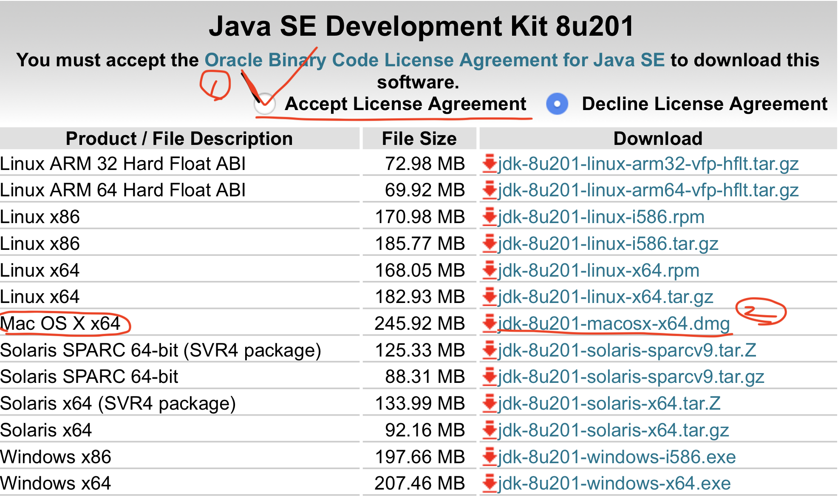Click download icon for solaris-sparcv9.tar.gz
The height and width of the screenshot is (504, 838).
click(490, 377)
